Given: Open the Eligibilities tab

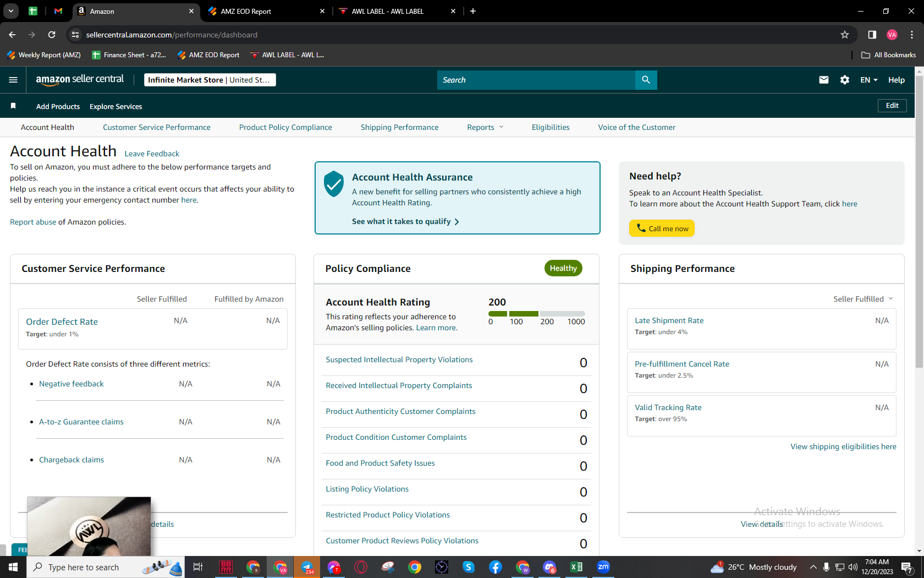Looking at the screenshot, I should (551, 127).
